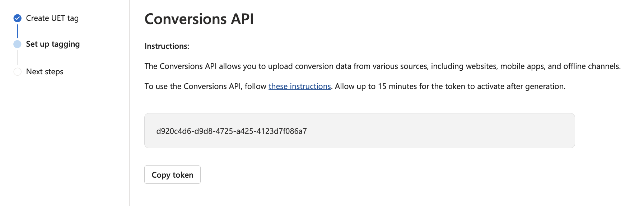Screen dimensions: 644x206
Task: Click the blue connector line below Create UET tag
Action: [17, 31]
